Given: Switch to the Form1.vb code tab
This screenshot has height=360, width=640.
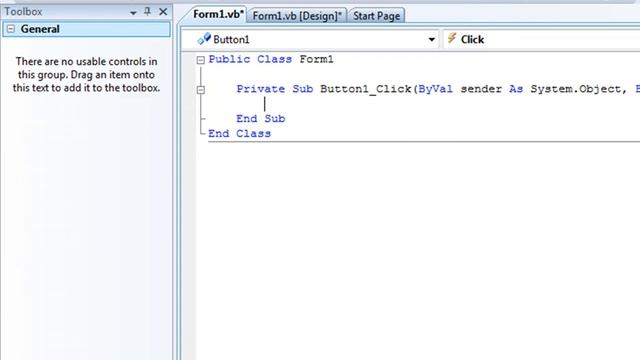Looking at the screenshot, I should (x=218, y=15).
